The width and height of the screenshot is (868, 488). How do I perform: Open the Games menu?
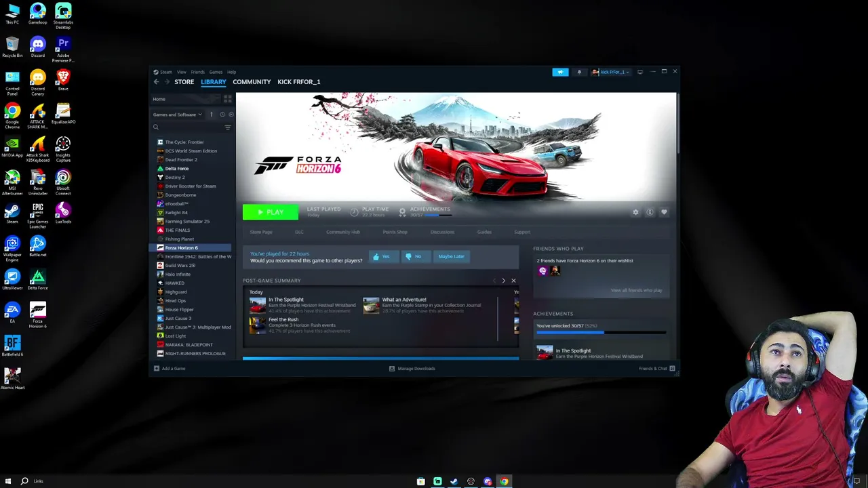click(x=216, y=72)
